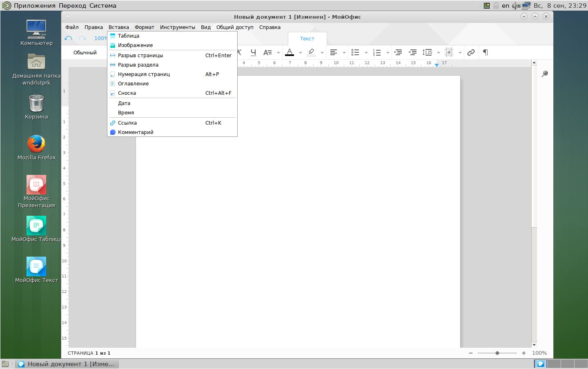Select Разрыв раздела menu entry
This screenshot has height=369, width=588.
click(172, 65)
